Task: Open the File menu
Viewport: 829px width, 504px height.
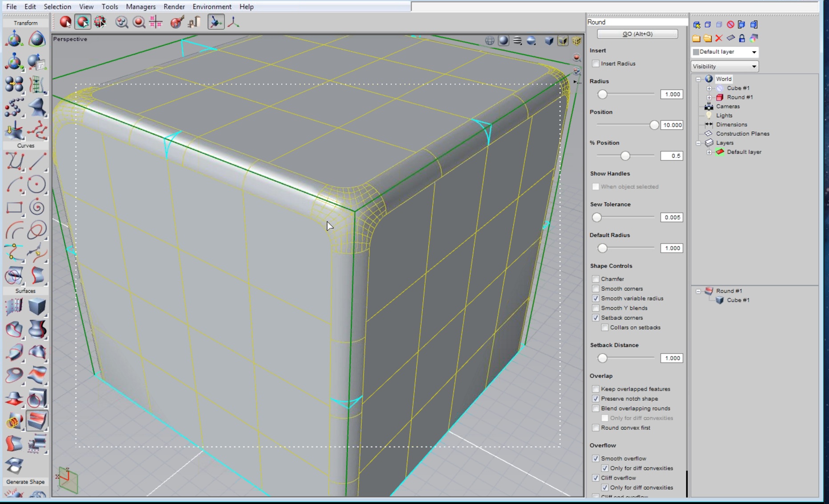Action: click(12, 7)
